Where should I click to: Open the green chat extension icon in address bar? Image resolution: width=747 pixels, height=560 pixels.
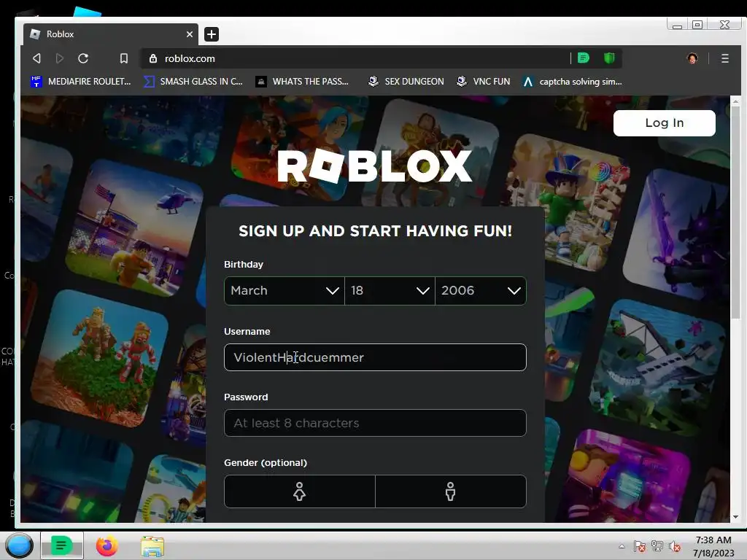click(583, 58)
